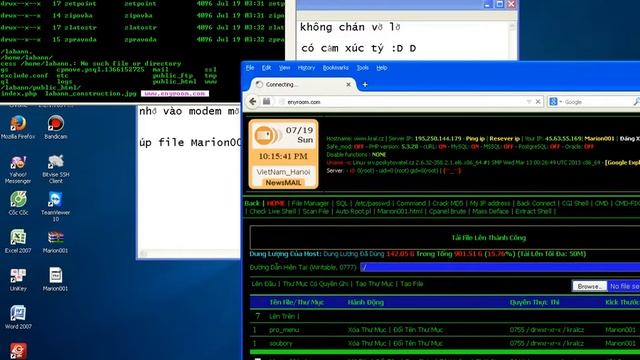Click the CGI Shell link

click(x=575, y=203)
